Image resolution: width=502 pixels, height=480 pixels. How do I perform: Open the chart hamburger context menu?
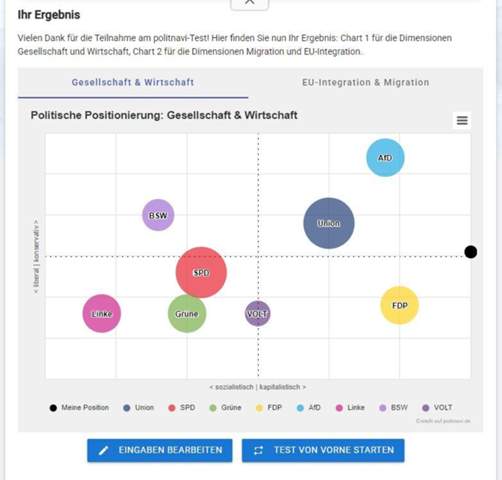[x=462, y=120]
